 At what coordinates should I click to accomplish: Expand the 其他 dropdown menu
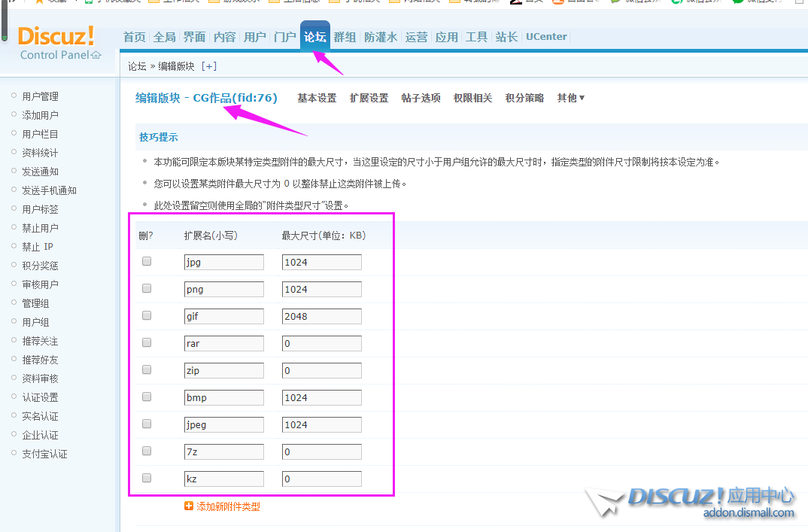[570, 98]
